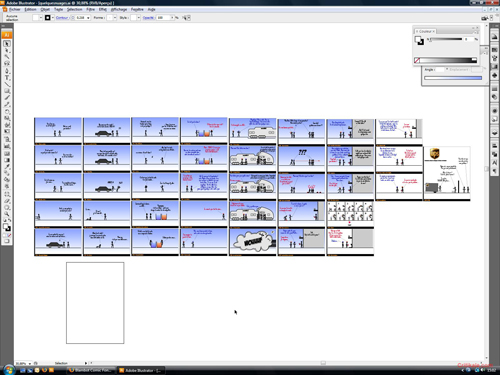Click the Opacité link in control bar

pyautogui.click(x=148, y=18)
